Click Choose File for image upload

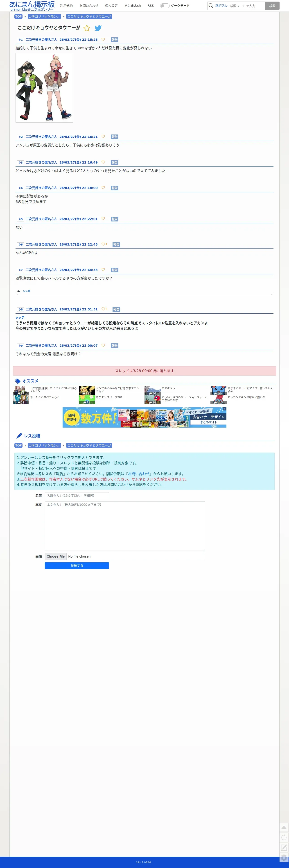tap(56, 556)
